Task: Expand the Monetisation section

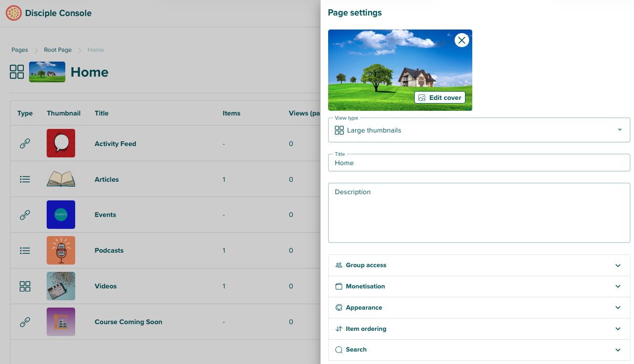Action: point(478,286)
